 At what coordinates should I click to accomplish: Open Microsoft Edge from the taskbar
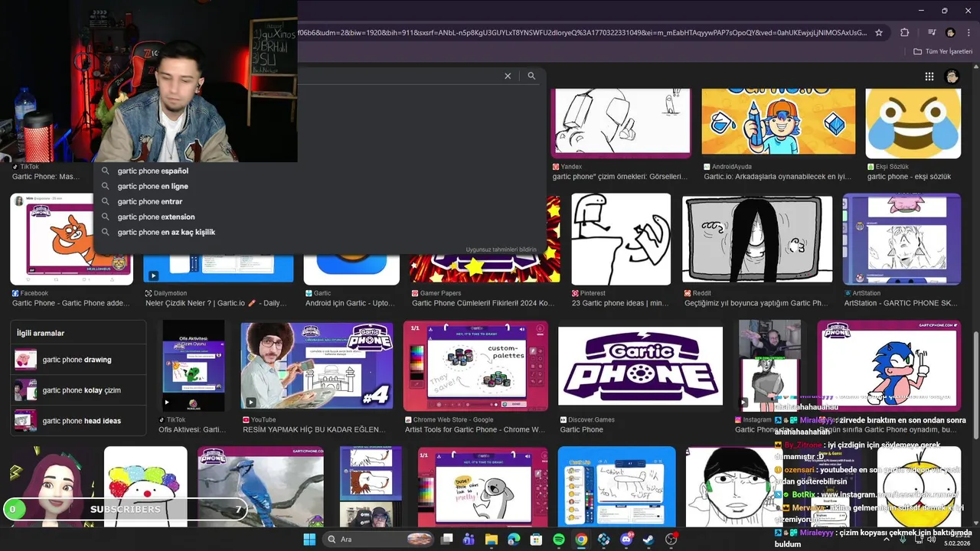[x=514, y=540]
